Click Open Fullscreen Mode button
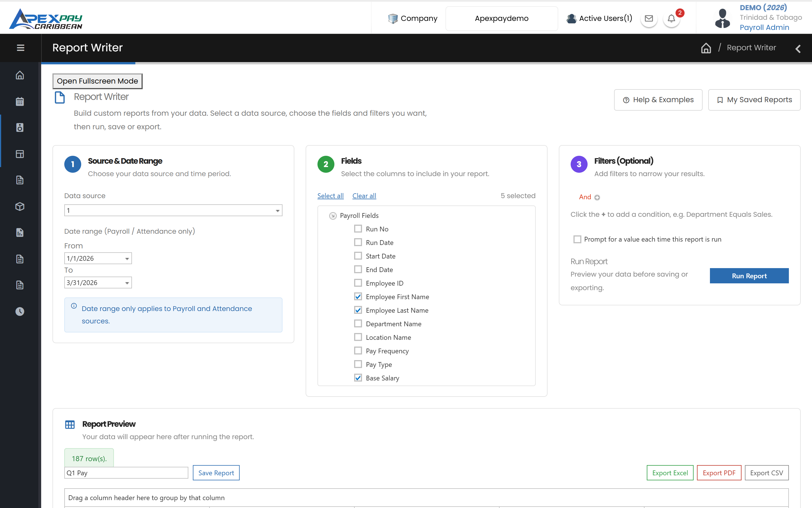812x508 pixels. click(x=97, y=81)
